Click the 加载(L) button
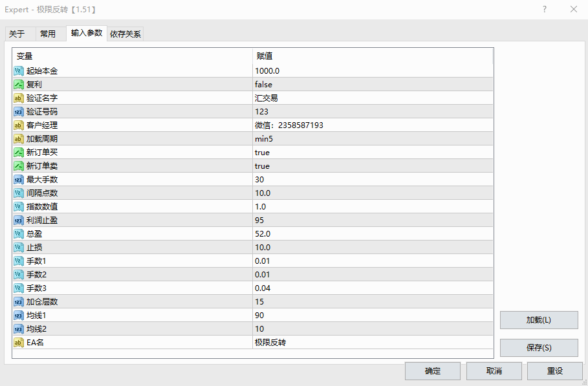The height and width of the screenshot is (386, 588). click(x=539, y=320)
